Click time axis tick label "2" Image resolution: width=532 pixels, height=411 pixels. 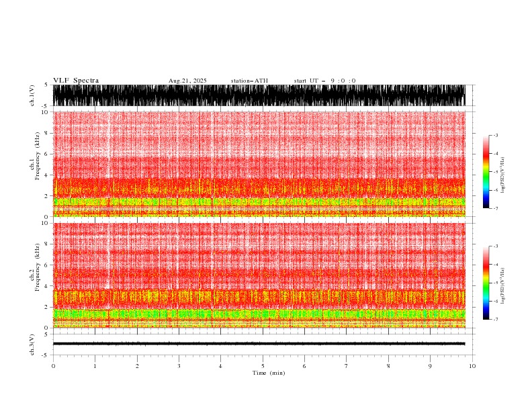(137, 366)
